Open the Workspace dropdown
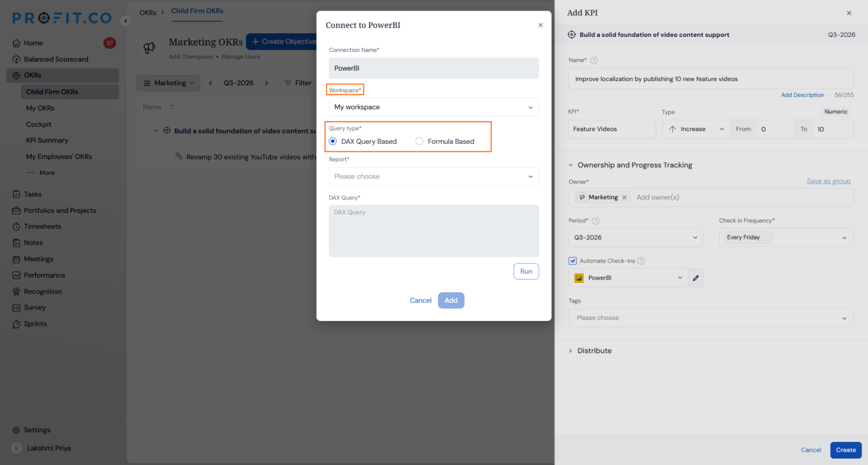This screenshot has height=465, width=868. pyautogui.click(x=434, y=107)
